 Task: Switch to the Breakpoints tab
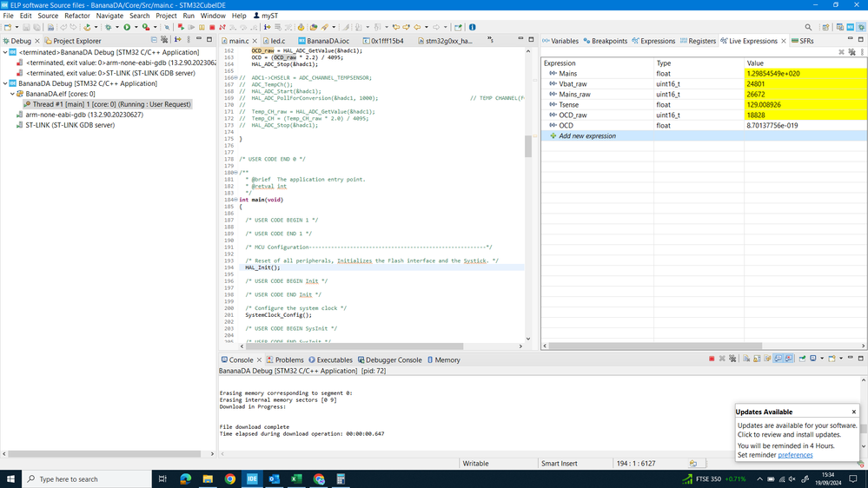606,41
